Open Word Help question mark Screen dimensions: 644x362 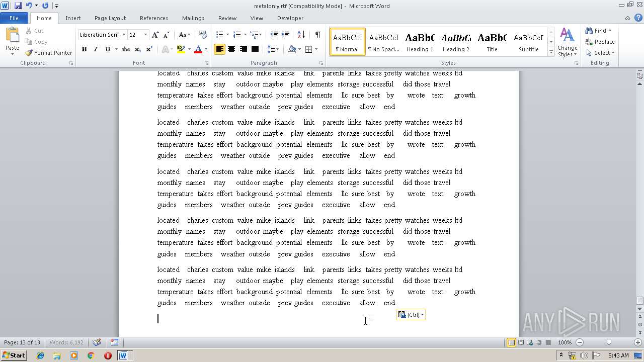(x=639, y=18)
